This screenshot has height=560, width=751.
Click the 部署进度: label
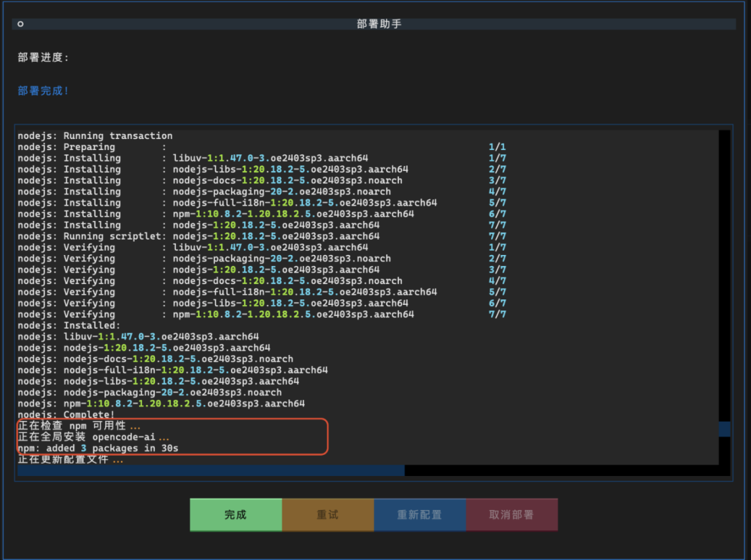(43, 58)
